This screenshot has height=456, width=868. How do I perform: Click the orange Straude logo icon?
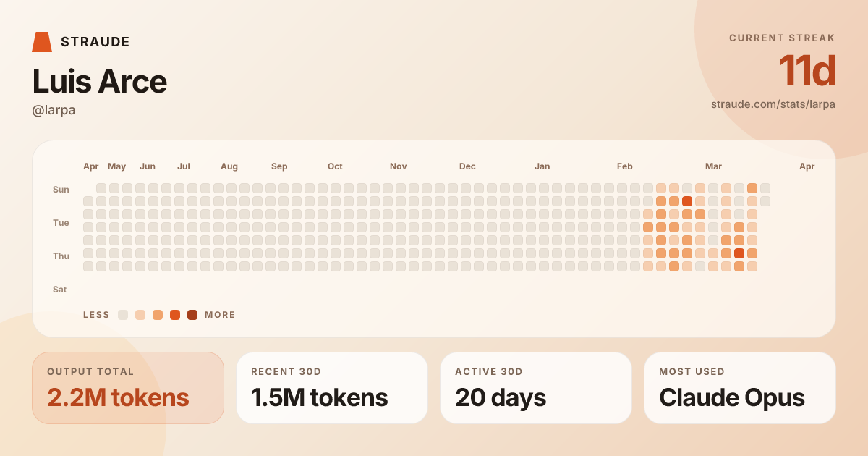(42, 42)
